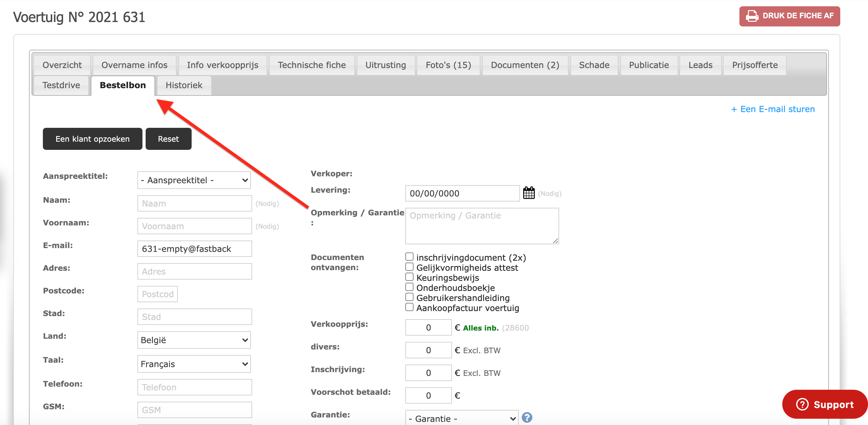This screenshot has width=868, height=425.
Task: Select the Gebruikershandleiding checkbox
Action: point(409,297)
